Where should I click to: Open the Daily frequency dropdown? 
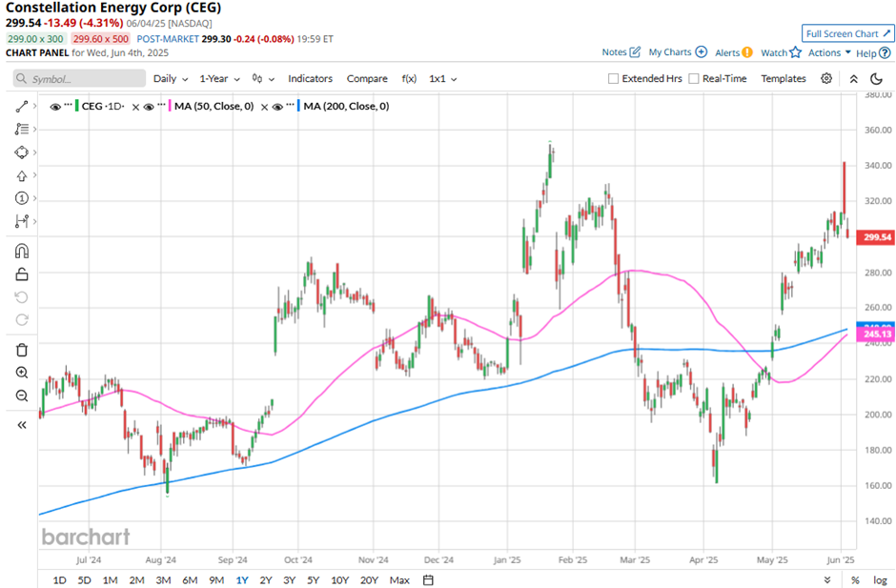pyautogui.click(x=170, y=79)
